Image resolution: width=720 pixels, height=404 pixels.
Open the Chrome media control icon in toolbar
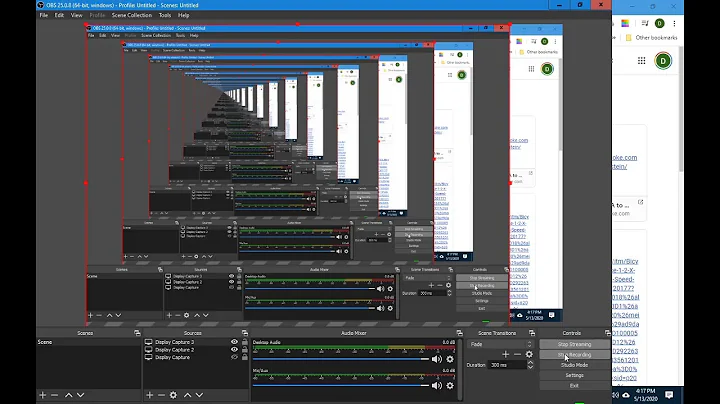click(x=645, y=23)
